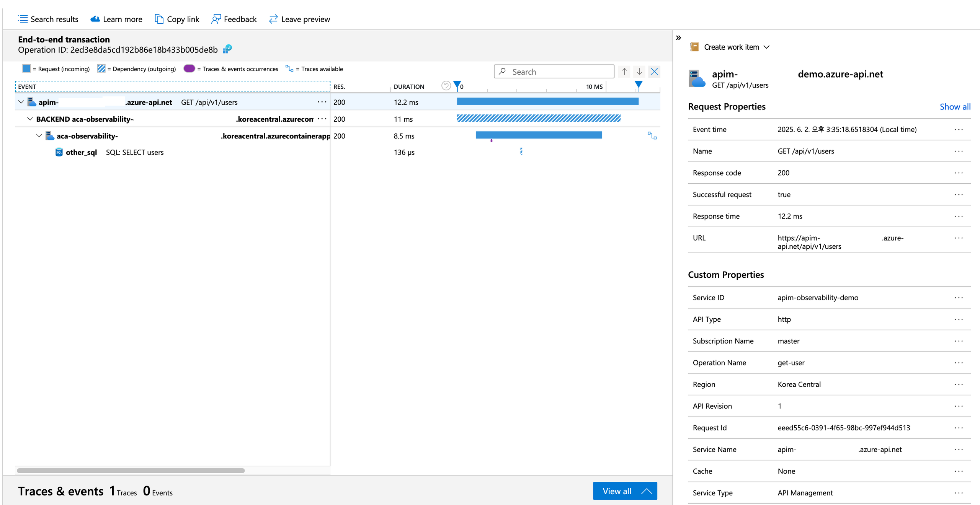Open ellipsis for Cache property
980x505 pixels.
959,471
